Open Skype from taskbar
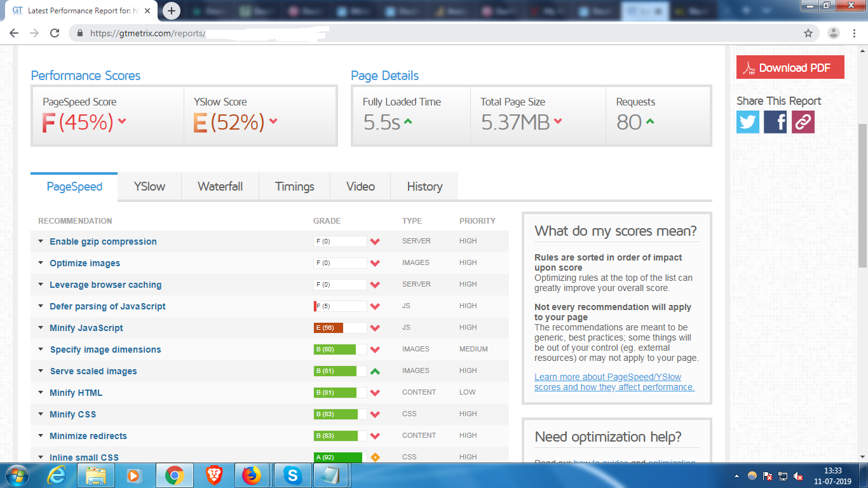The width and height of the screenshot is (868, 488). click(292, 475)
